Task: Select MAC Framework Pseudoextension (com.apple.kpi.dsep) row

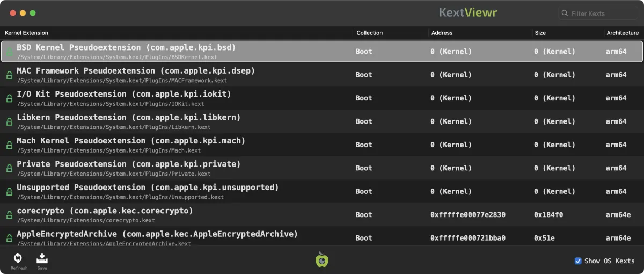Action: 322,75
